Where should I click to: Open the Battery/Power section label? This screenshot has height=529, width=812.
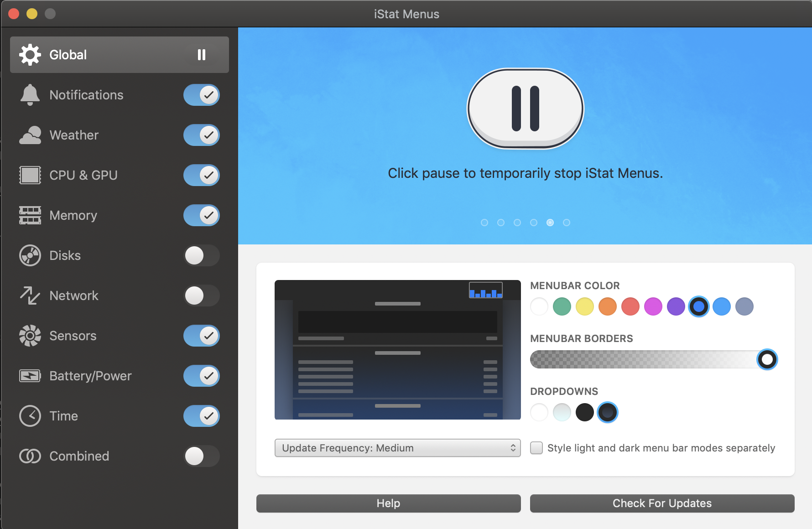pyautogui.click(x=90, y=376)
